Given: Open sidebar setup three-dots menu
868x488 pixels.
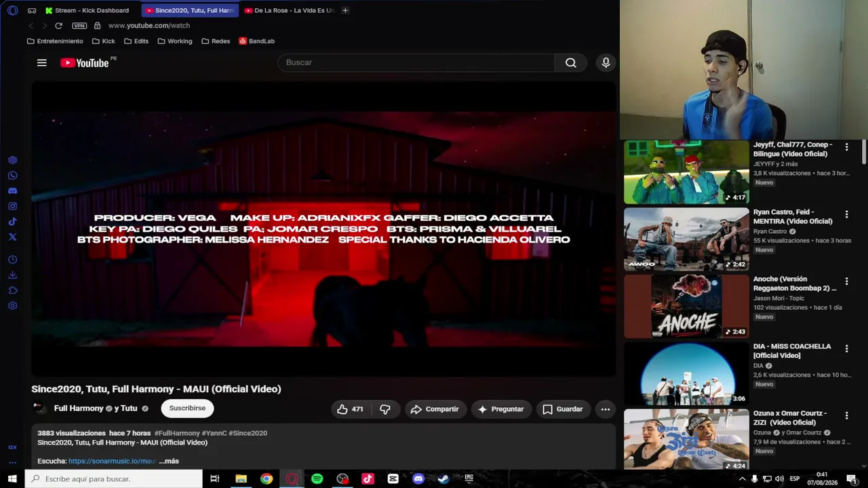Looking at the screenshot, I should tap(12, 463).
